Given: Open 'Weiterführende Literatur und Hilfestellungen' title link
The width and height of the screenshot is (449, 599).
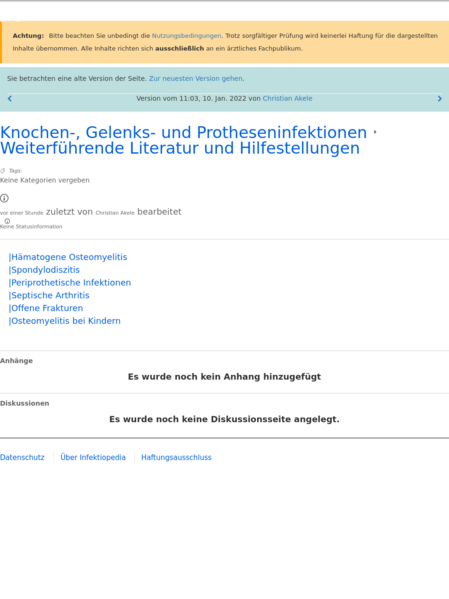Looking at the screenshot, I should coord(180,148).
